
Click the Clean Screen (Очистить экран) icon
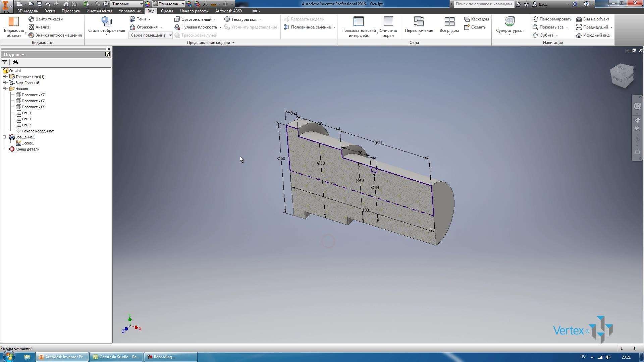[x=388, y=22]
